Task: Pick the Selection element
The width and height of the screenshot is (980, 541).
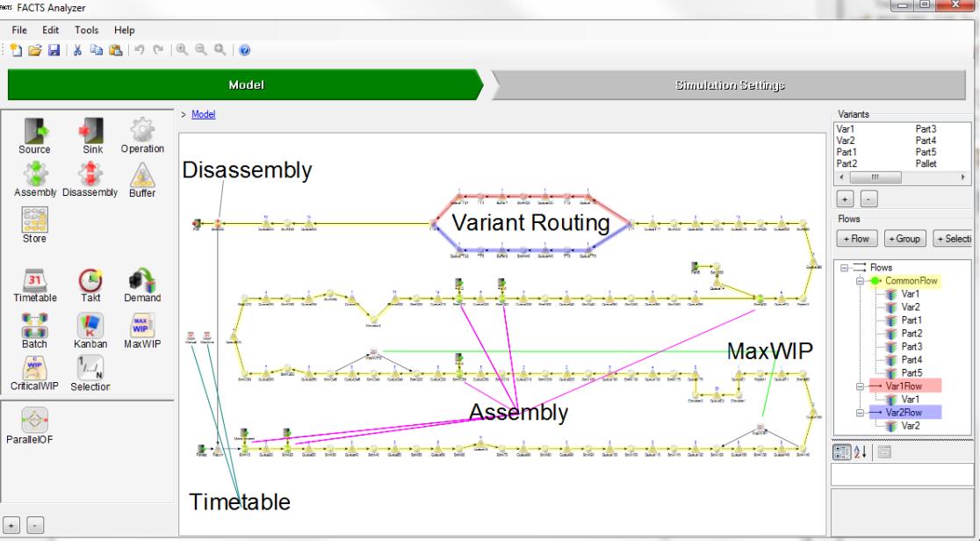Action: (90, 373)
